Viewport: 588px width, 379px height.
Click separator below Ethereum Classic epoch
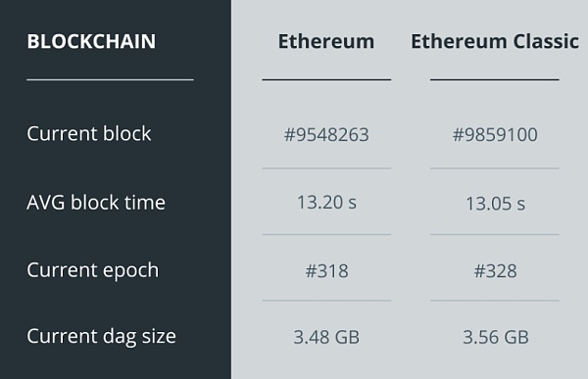point(495,301)
